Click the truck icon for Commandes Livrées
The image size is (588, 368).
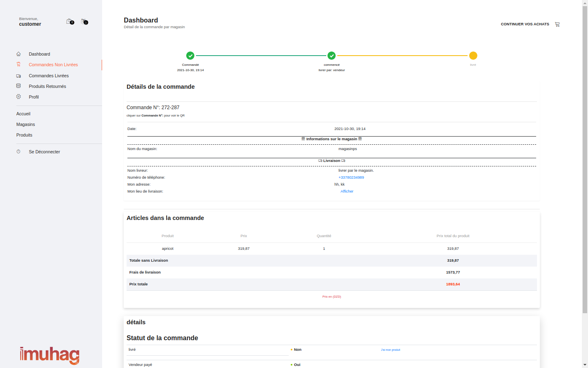(x=18, y=76)
